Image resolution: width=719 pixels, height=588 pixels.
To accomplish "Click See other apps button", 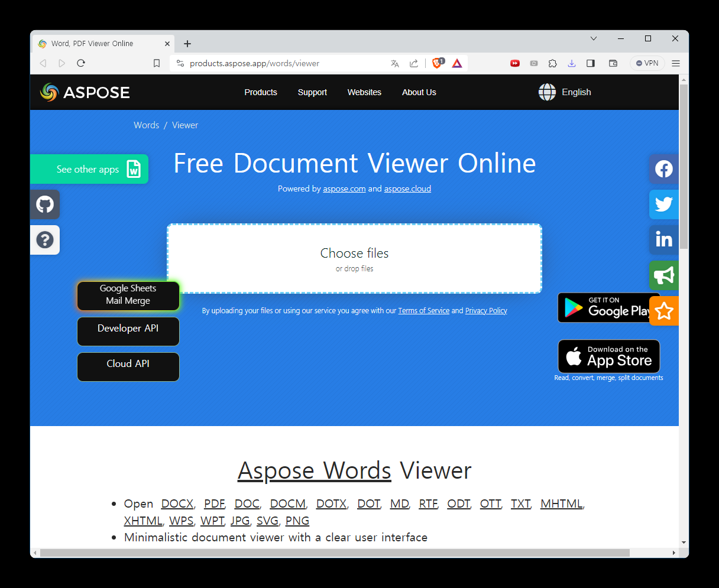I will point(89,169).
